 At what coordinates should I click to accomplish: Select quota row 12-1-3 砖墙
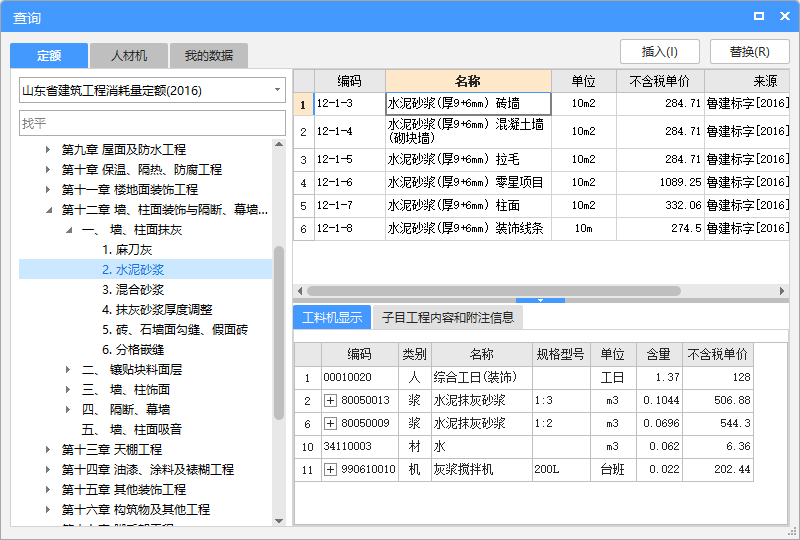point(541,104)
